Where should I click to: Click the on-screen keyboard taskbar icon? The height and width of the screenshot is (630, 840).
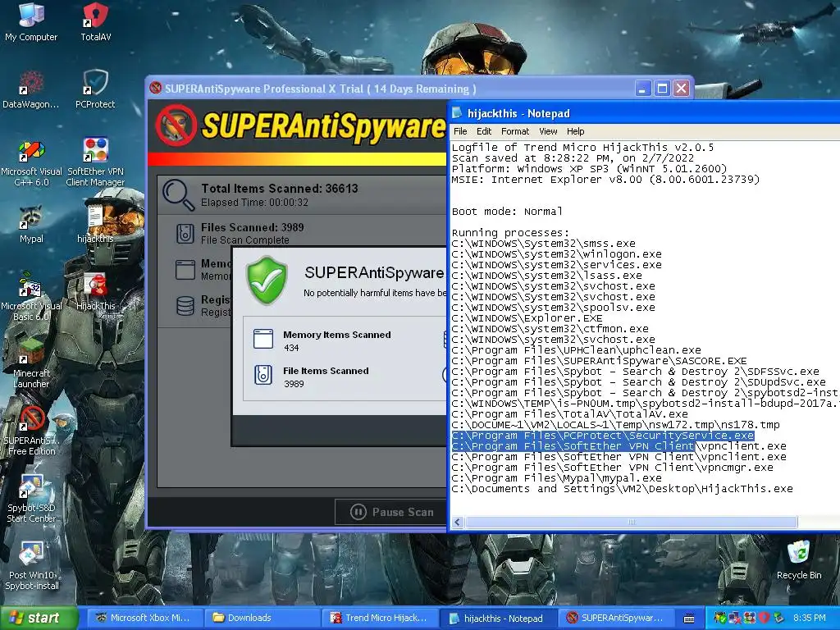(x=689, y=619)
